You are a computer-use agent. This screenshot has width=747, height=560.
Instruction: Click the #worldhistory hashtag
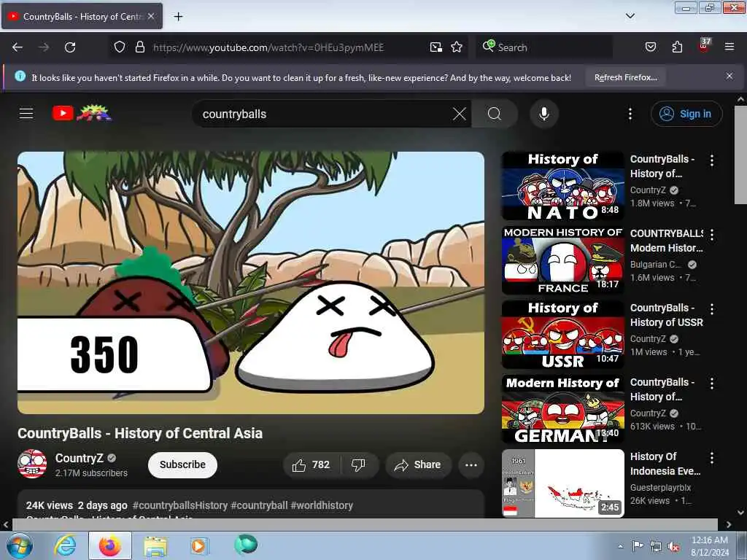pyautogui.click(x=322, y=505)
